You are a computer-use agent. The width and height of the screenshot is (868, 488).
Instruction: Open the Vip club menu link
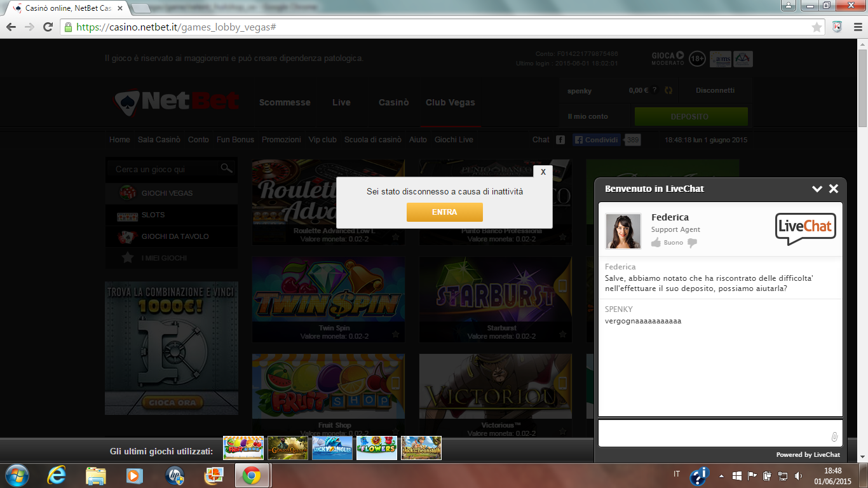[323, 140]
